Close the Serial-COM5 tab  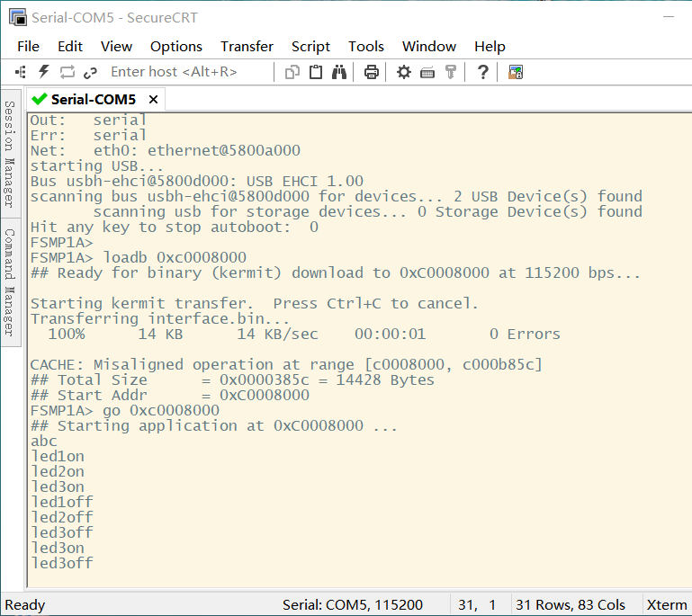click(x=153, y=100)
